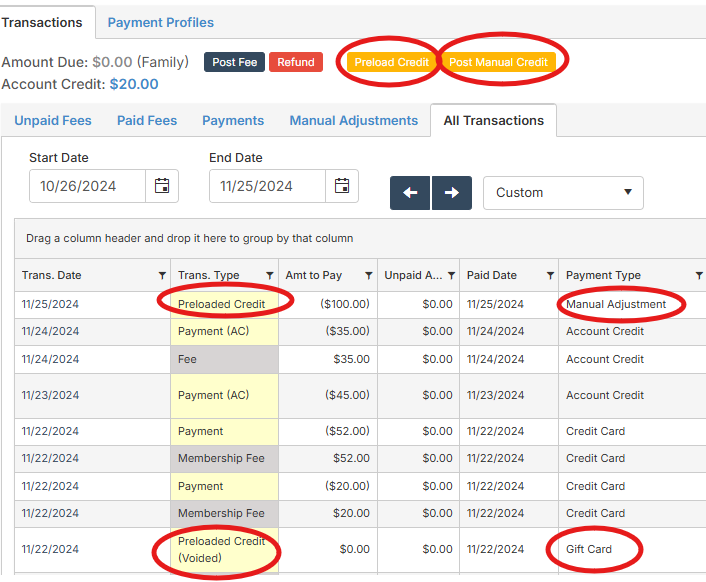Open filter for Unpaid Amount column
Image resolution: width=706 pixels, height=582 pixels.
point(451,276)
